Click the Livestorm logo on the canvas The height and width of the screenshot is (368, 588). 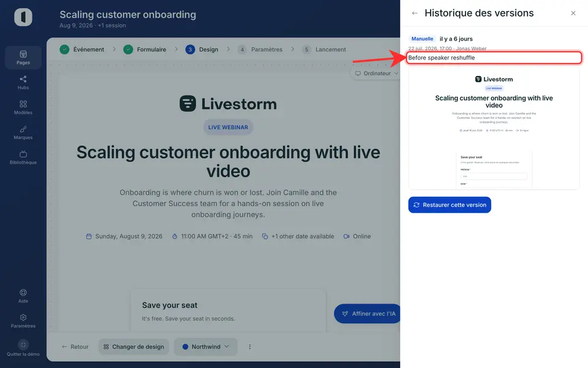(x=228, y=104)
